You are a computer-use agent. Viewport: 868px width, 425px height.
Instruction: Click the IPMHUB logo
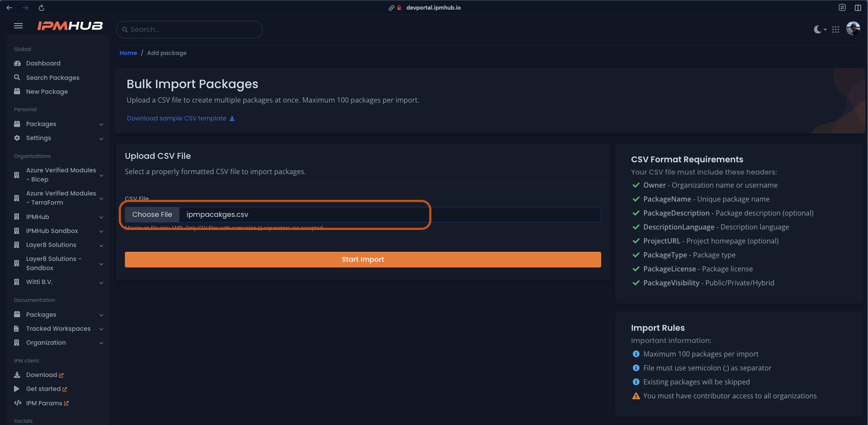70,26
